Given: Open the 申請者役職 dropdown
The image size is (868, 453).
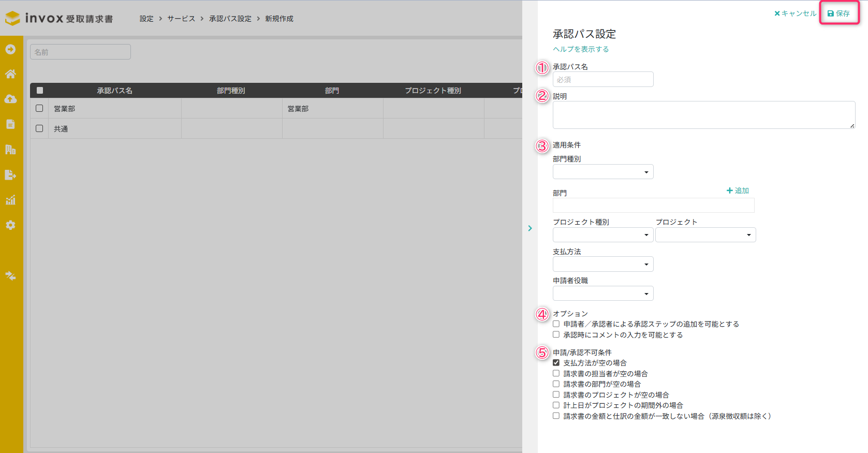Looking at the screenshot, I should [603, 294].
